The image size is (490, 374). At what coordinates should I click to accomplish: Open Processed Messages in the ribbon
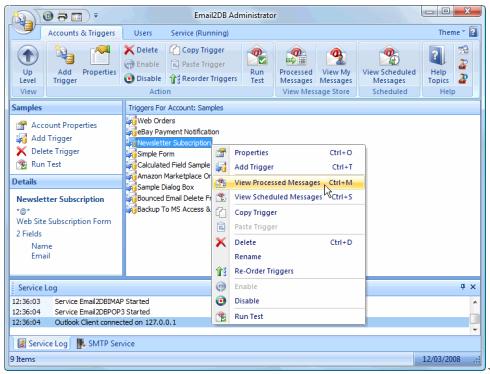click(x=296, y=66)
